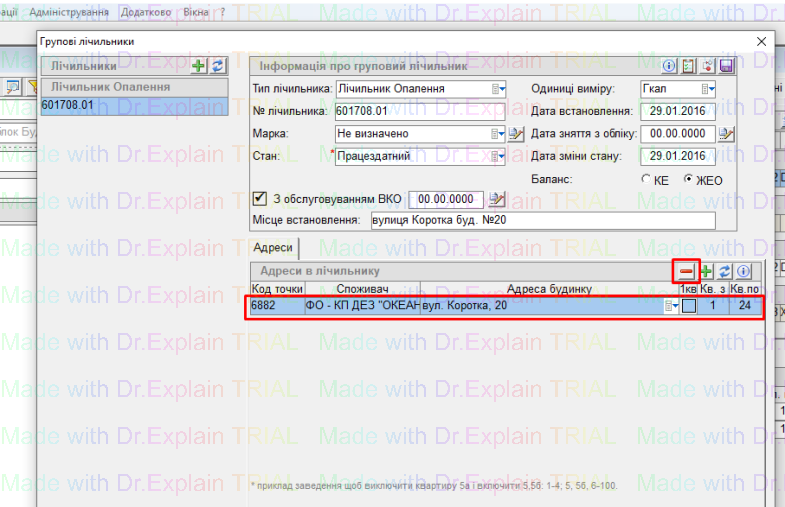Open the Стан status dropdown
The image size is (785, 507).
click(499, 157)
